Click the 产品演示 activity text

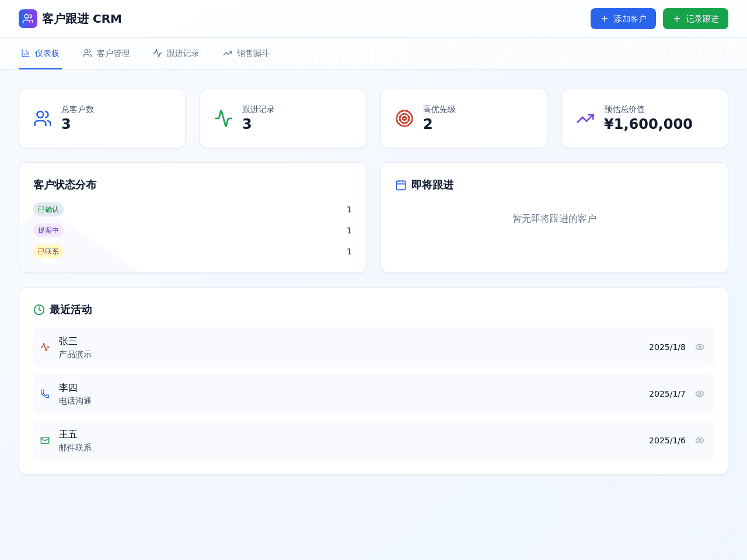[75, 355]
